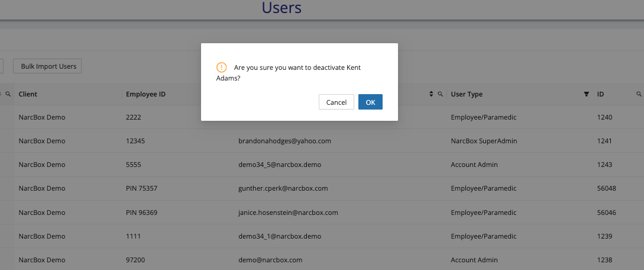The height and width of the screenshot is (270, 644).
Task: Click the search icon left of Client column
Action: pyautogui.click(x=8, y=94)
